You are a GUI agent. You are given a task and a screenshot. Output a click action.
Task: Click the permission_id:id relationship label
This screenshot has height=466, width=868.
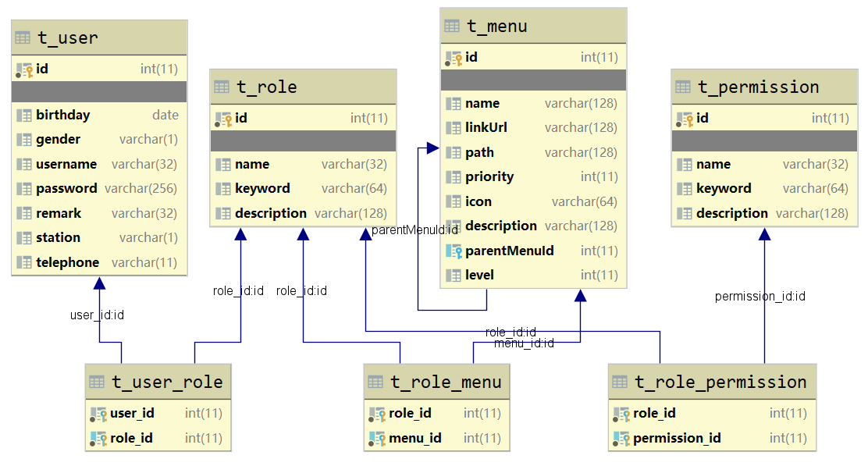[761, 297]
